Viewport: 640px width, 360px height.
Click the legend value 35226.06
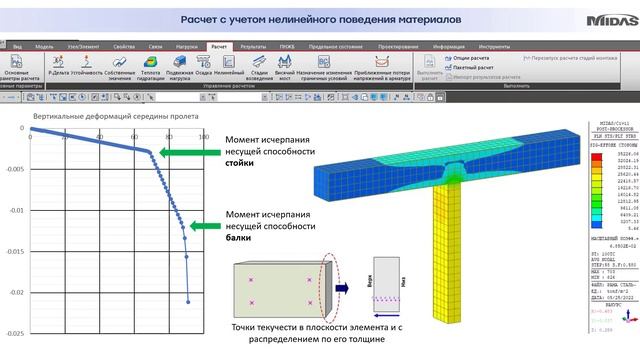[629, 154]
